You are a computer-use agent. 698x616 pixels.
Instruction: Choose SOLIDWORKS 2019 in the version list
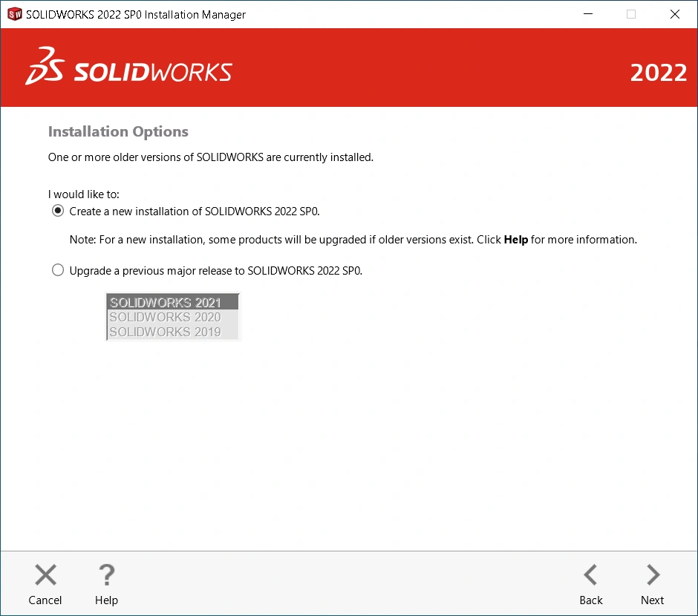(x=173, y=332)
